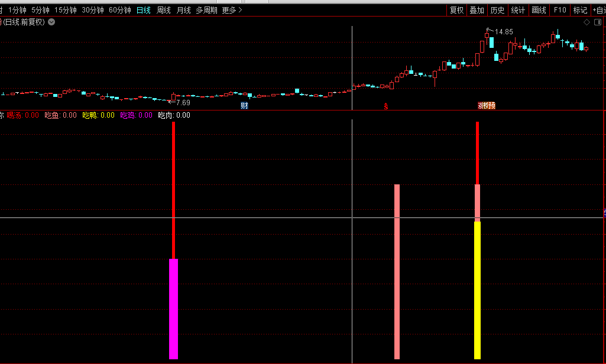The image size is (606, 364).
Task: Open the chart title dropdown arrow
Action: [51, 22]
